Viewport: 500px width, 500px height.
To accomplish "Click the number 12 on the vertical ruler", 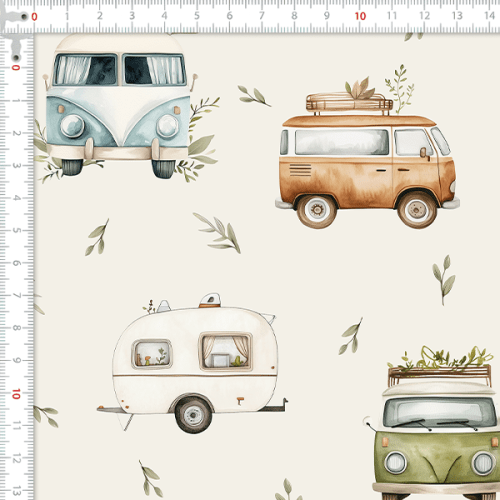I will pyautogui.click(x=16, y=458).
